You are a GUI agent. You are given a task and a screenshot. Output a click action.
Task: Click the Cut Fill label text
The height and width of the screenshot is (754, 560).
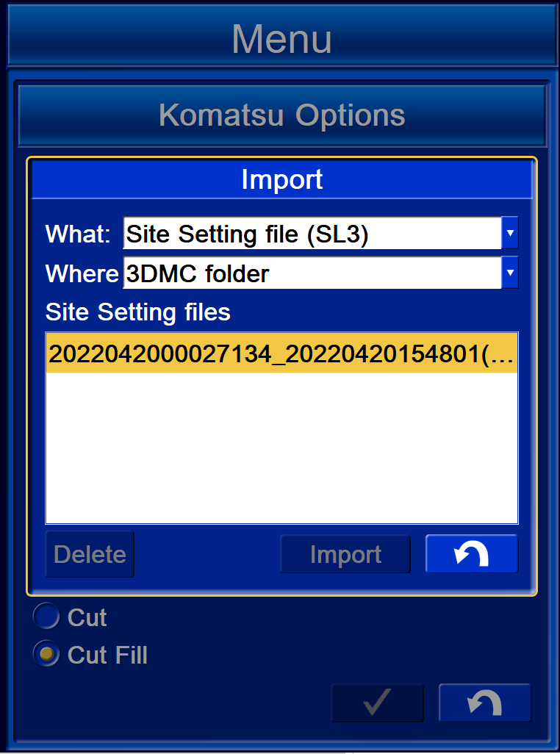107,655
